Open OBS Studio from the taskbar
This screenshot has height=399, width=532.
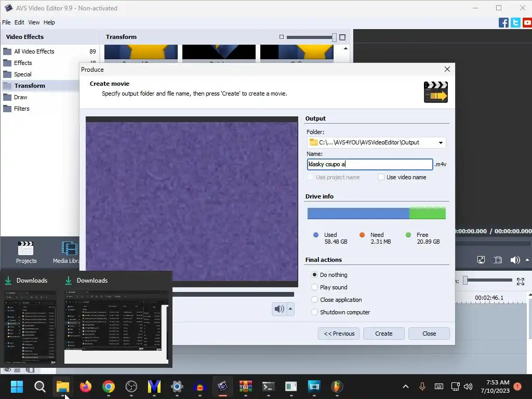[131, 387]
